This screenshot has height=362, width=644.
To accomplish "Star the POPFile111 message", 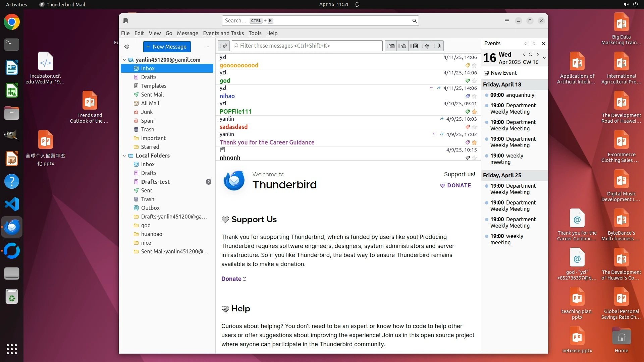I will [474, 112].
